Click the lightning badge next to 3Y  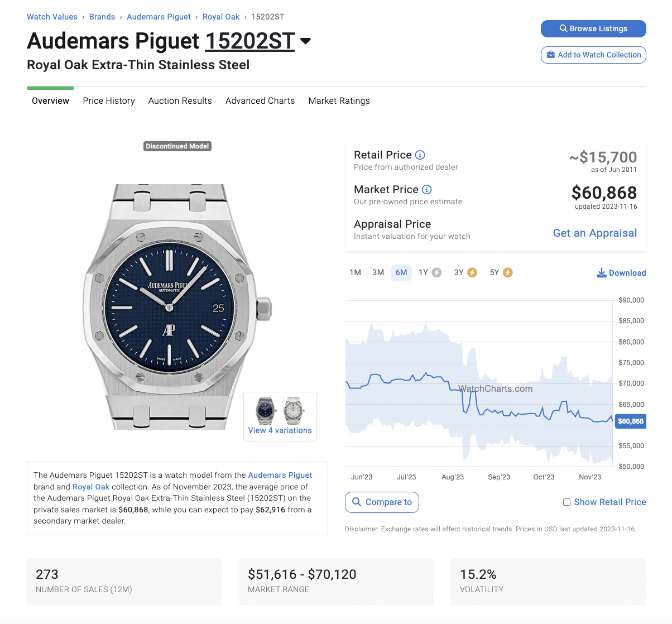472,272
